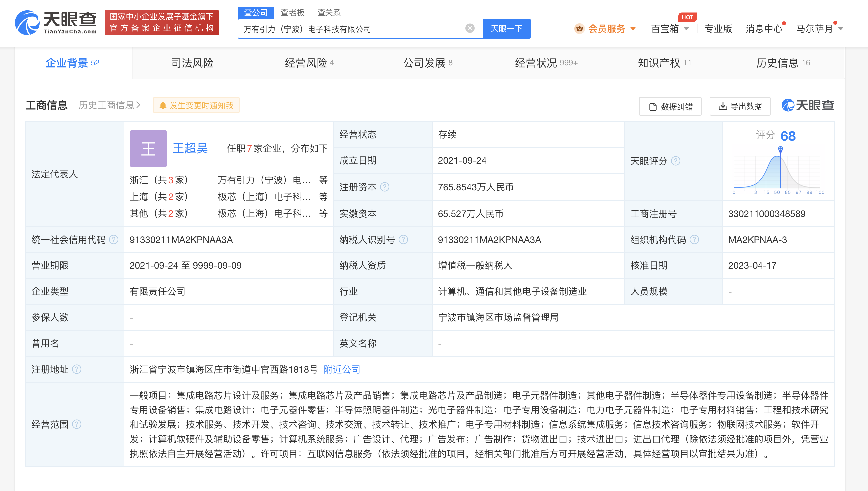
Task: Select the 司法风险 tab
Action: coord(192,63)
